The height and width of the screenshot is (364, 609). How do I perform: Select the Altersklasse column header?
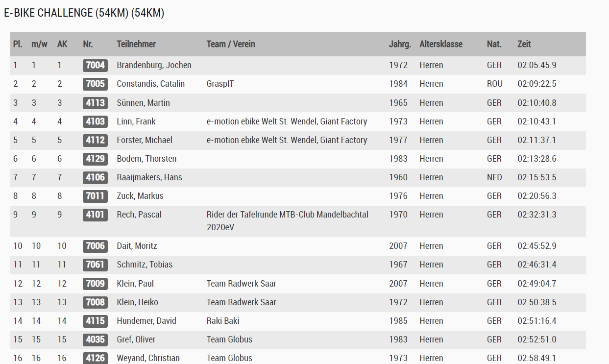tap(441, 44)
